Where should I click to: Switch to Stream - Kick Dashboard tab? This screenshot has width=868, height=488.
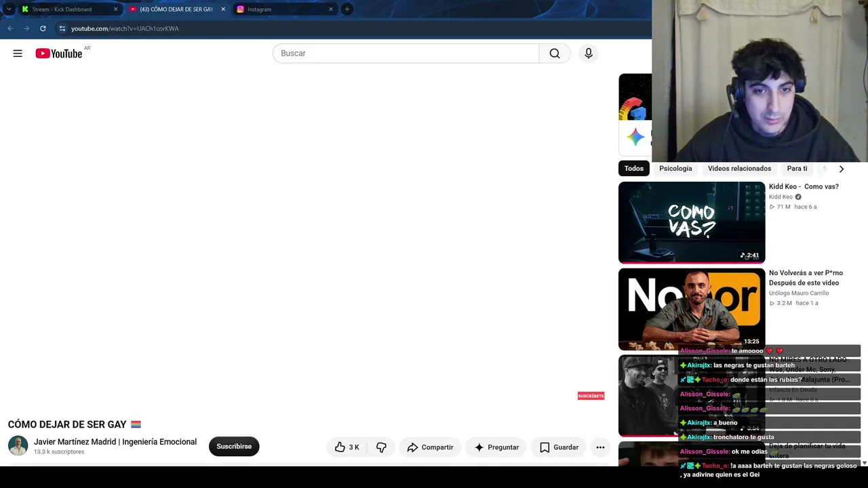point(70,9)
